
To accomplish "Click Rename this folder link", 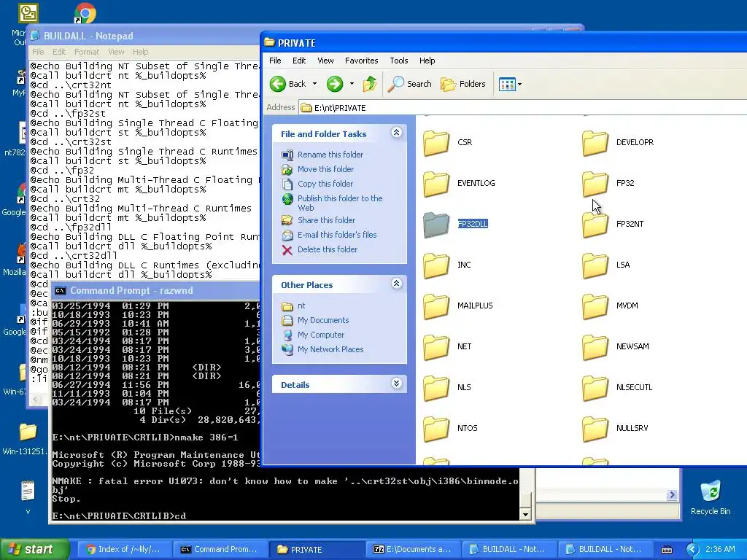I will coord(330,155).
